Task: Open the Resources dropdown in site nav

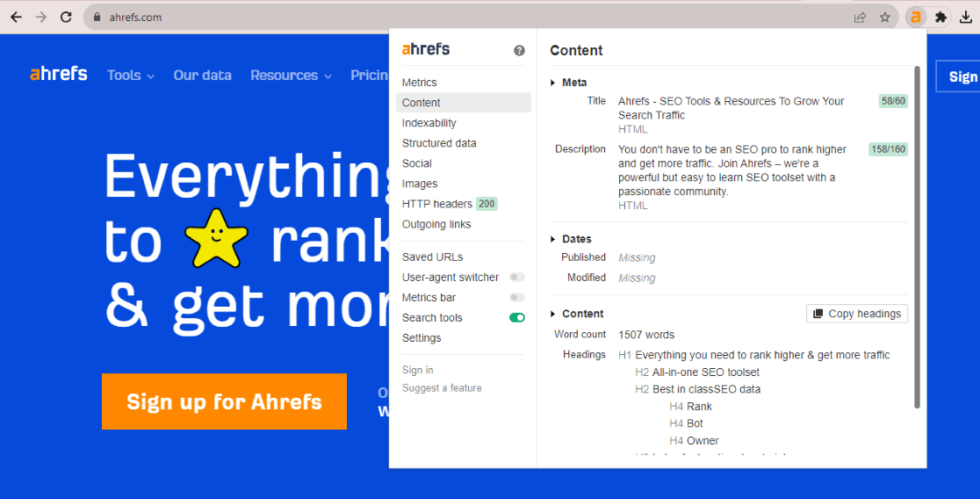Action: click(292, 75)
